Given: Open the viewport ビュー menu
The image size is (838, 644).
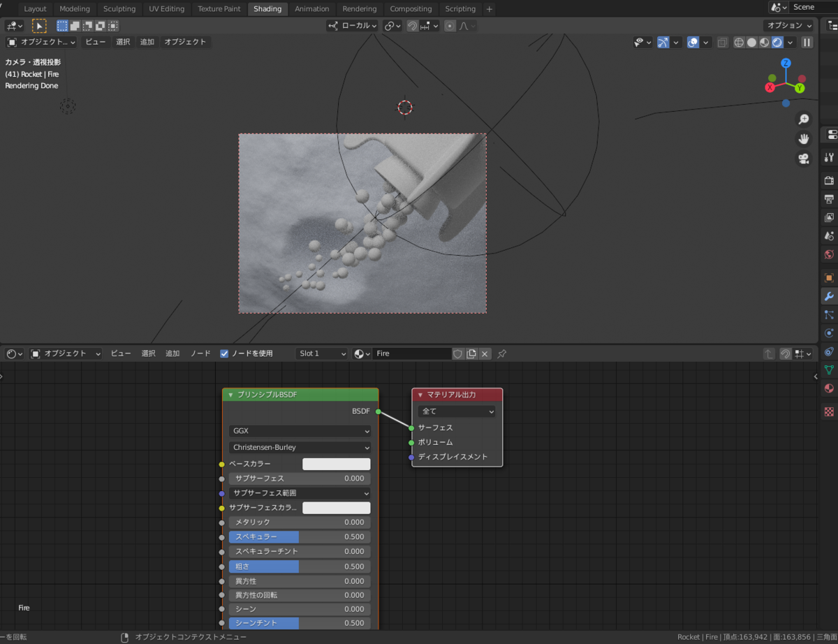Looking at the screenshot, I should [96, 42].
